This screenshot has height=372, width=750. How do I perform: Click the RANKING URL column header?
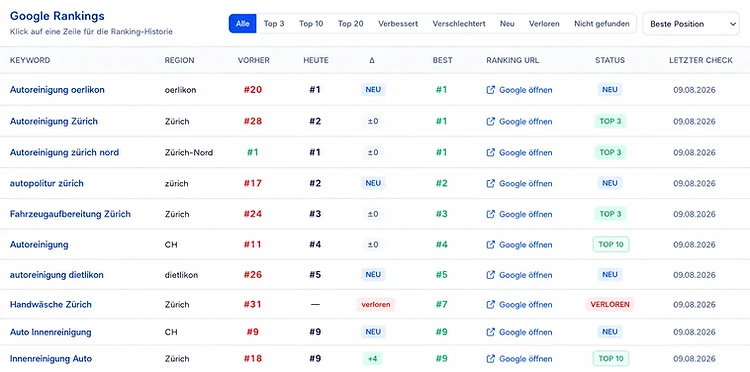click(512, 60)
